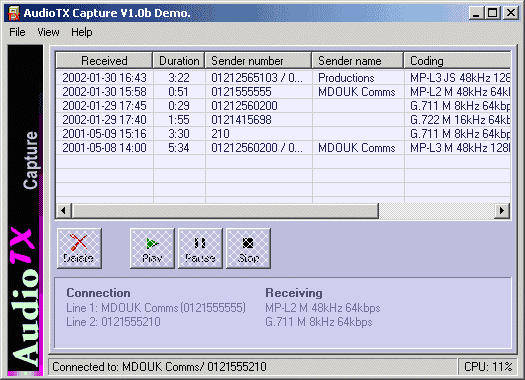Click the horizontal scrollbar right arrow
Screen dimensions: 525x380
502,211
